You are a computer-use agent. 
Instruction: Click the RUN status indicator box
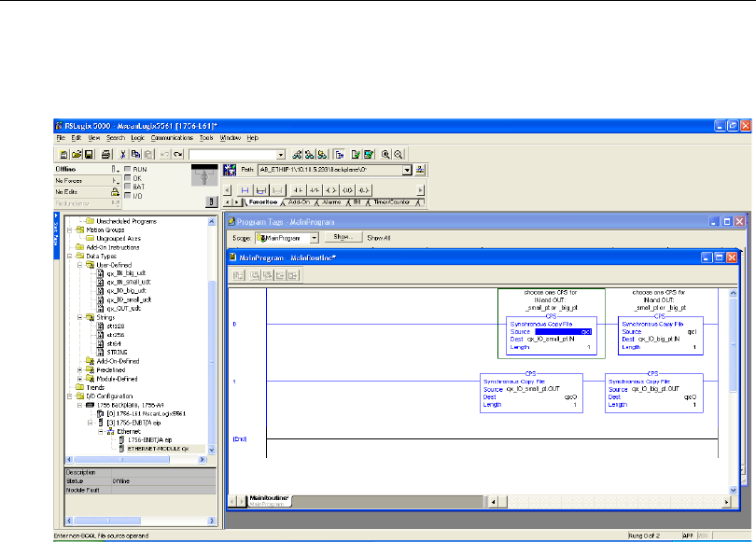click(x=128, y=169)
